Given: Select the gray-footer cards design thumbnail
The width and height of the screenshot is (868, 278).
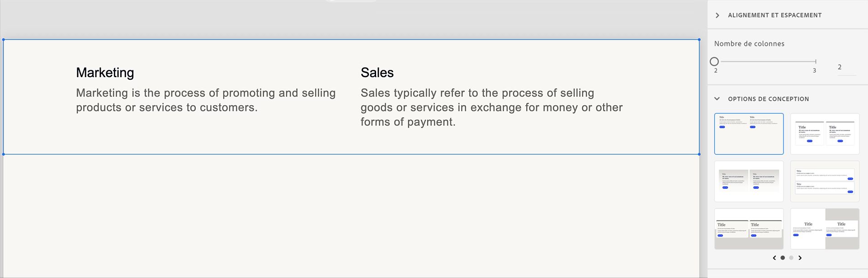Looking at the screenshot, I should (x=749, y=229).
